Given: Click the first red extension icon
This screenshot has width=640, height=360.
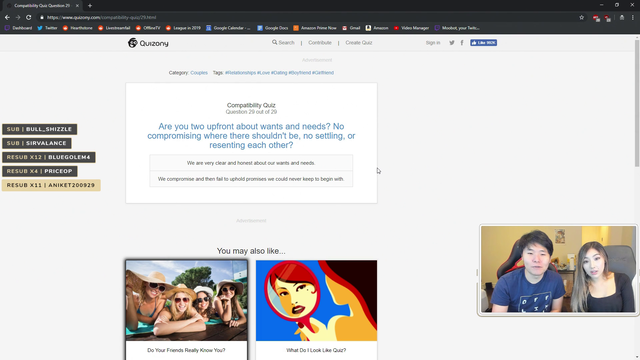Looking at the screenshot, I should click(x=596, y=18).
